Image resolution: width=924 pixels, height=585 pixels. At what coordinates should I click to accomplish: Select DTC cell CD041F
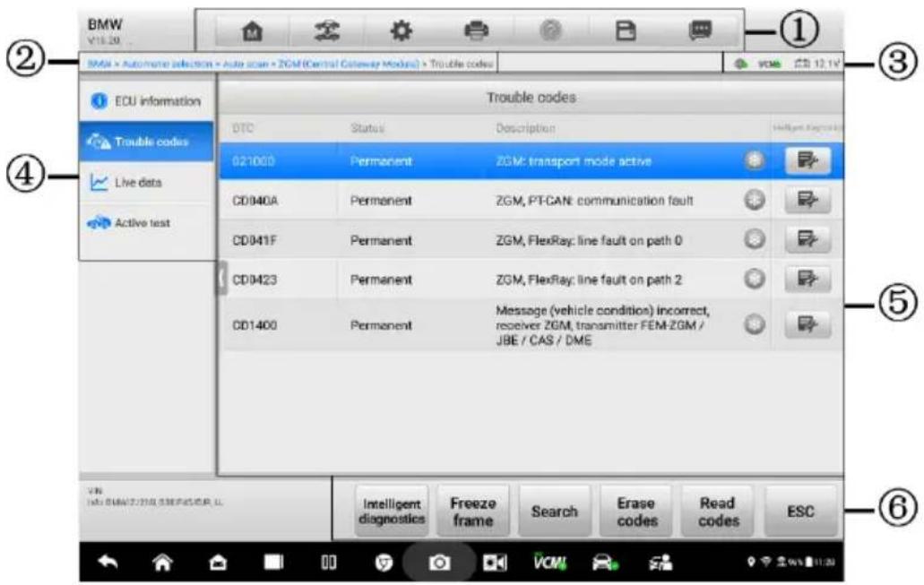coord(255,240)
